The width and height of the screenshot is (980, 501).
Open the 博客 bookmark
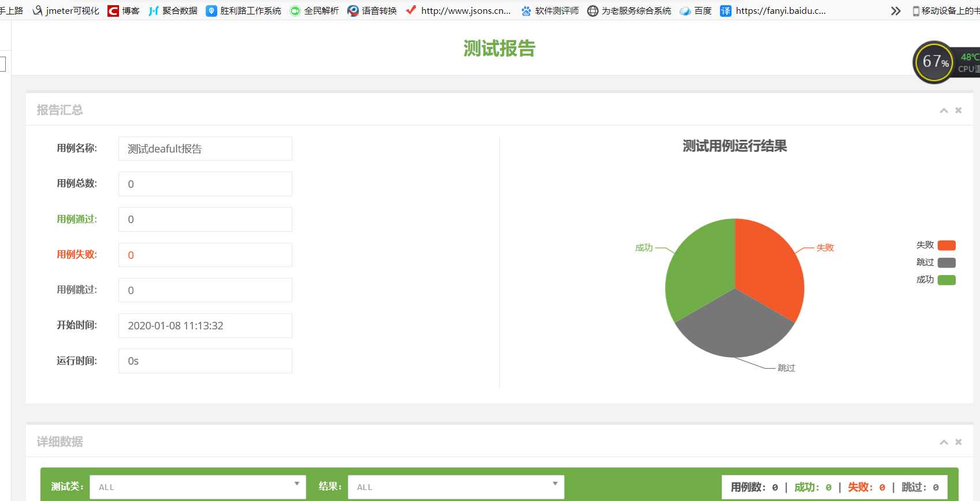(x=124, y=10)
